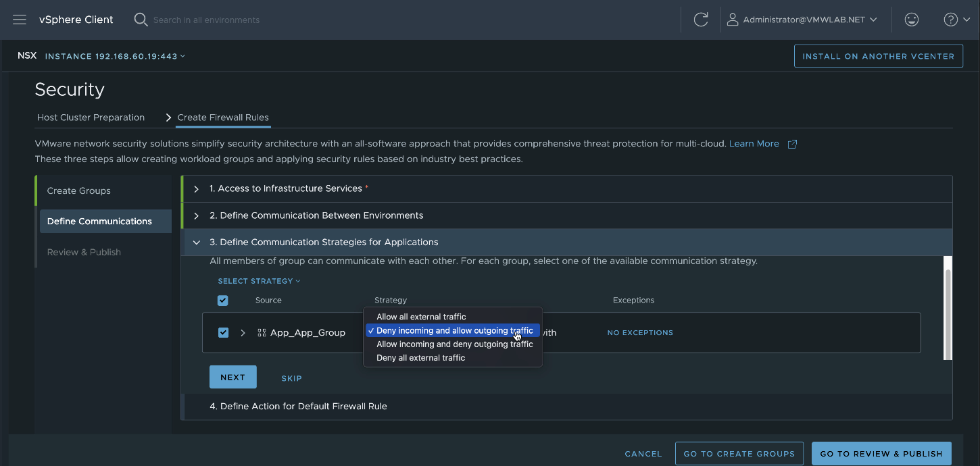The image size is (980, 466).
Task: Click the Exceptions column header
Action: point(633,300)
